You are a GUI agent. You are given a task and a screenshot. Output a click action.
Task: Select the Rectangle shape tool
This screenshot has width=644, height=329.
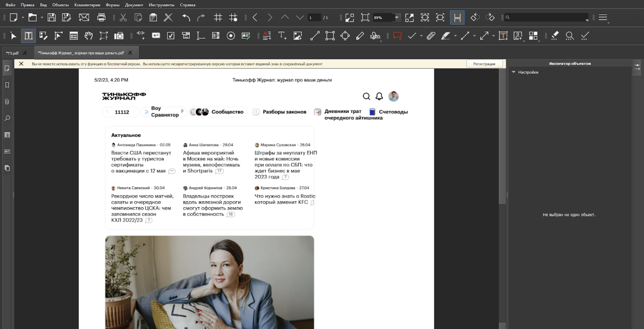[330, 36]
